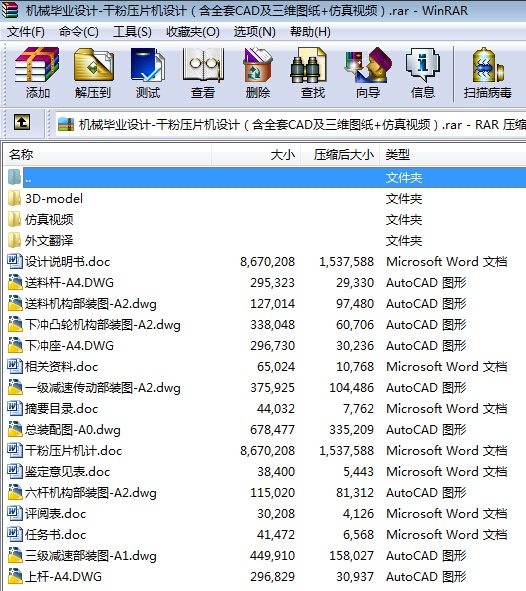Viewport: 526px width, 591px height.
Task: Select the 3D-model folder name
Action: point(54,199)
